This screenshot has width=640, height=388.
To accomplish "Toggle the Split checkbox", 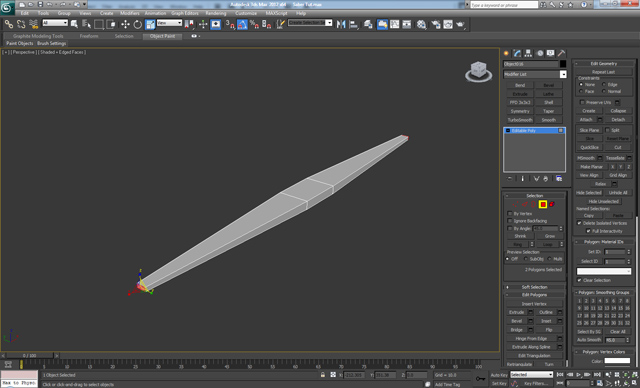I will (607, 130).
